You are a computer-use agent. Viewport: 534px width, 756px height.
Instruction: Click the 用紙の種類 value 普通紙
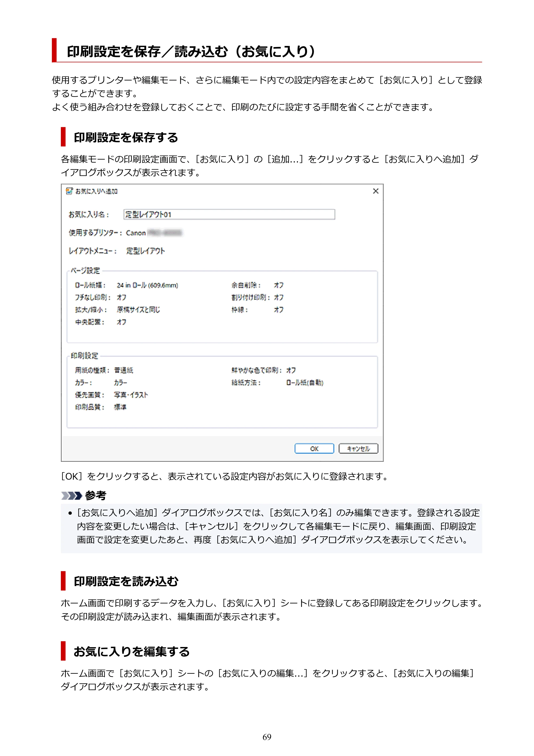tap(123, 370)
